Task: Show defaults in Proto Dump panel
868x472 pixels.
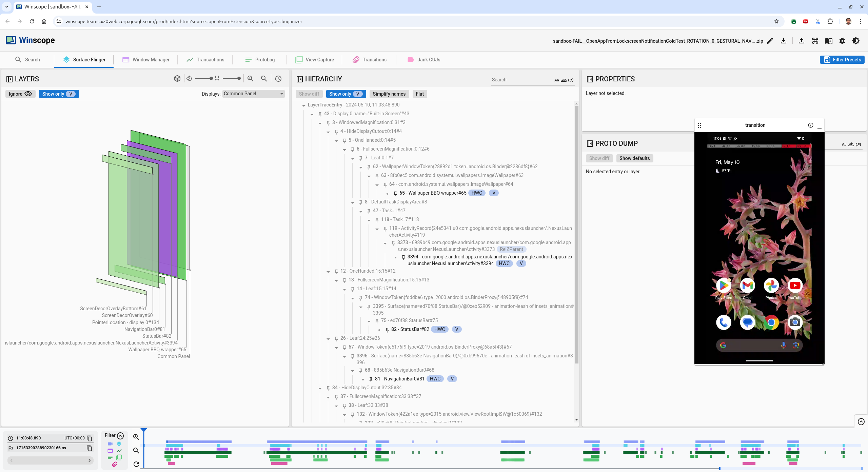Action: pyautogui.click(x=635, y=158)
